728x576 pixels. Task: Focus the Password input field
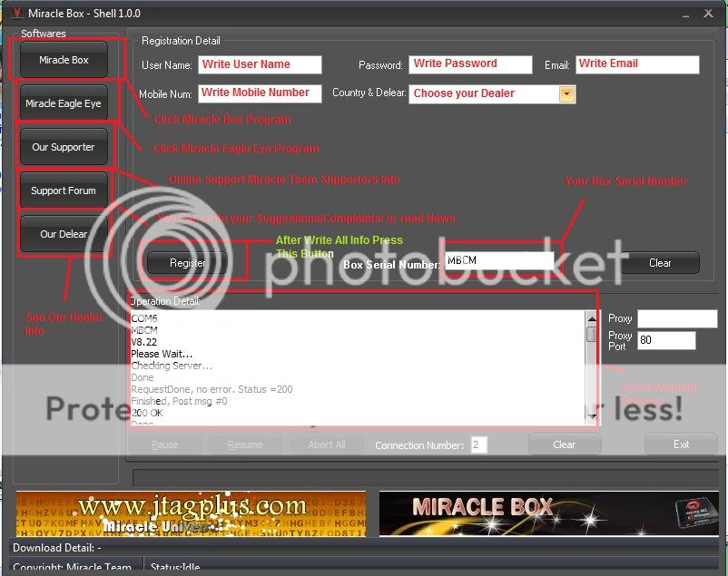point(470,64)
